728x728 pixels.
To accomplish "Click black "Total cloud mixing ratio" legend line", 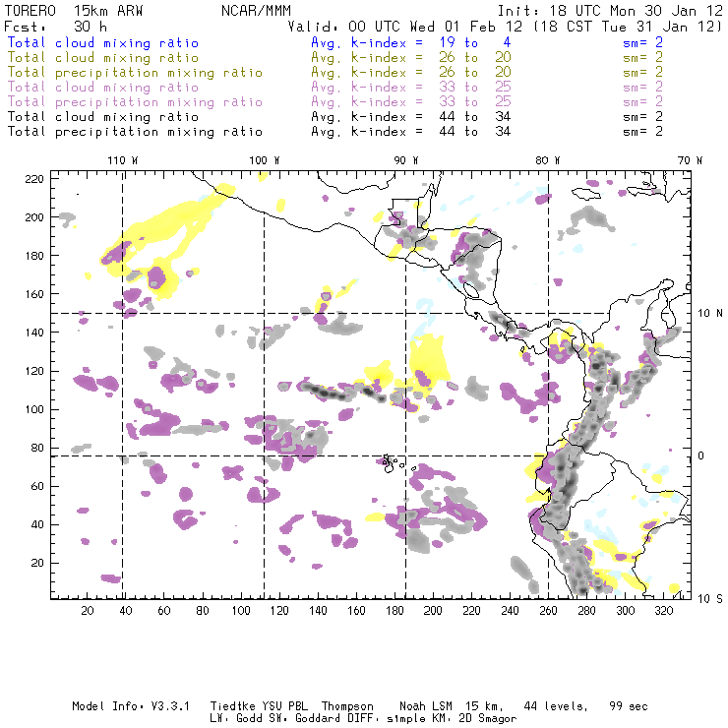I will (103, 117).
